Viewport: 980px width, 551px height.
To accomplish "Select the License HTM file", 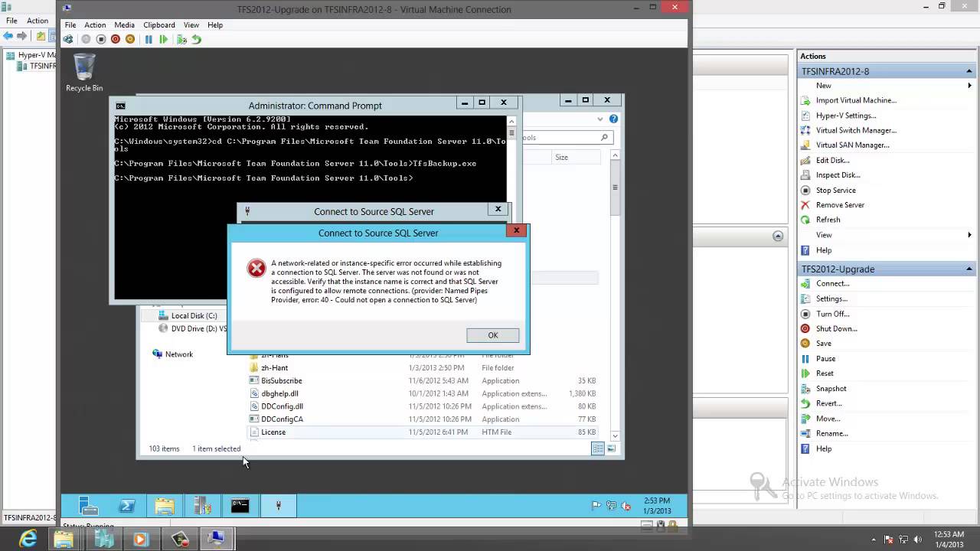I will pos(273,432).
